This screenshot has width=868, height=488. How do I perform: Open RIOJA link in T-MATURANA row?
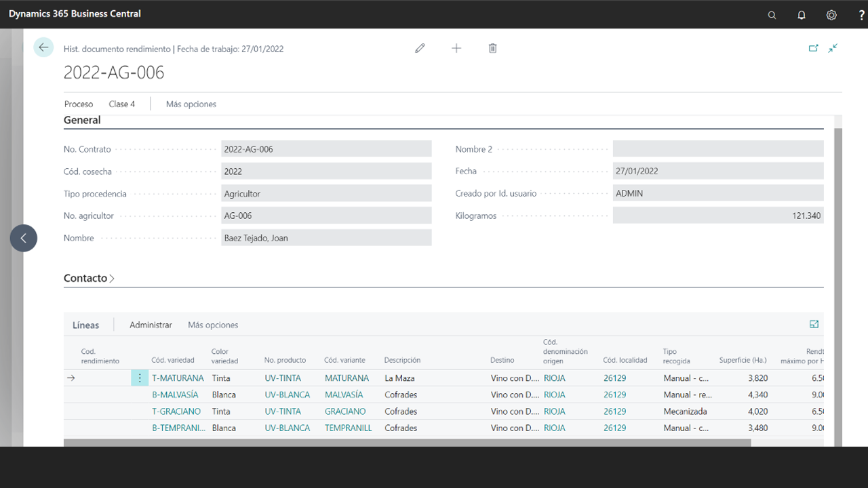[x=555, y=378]
